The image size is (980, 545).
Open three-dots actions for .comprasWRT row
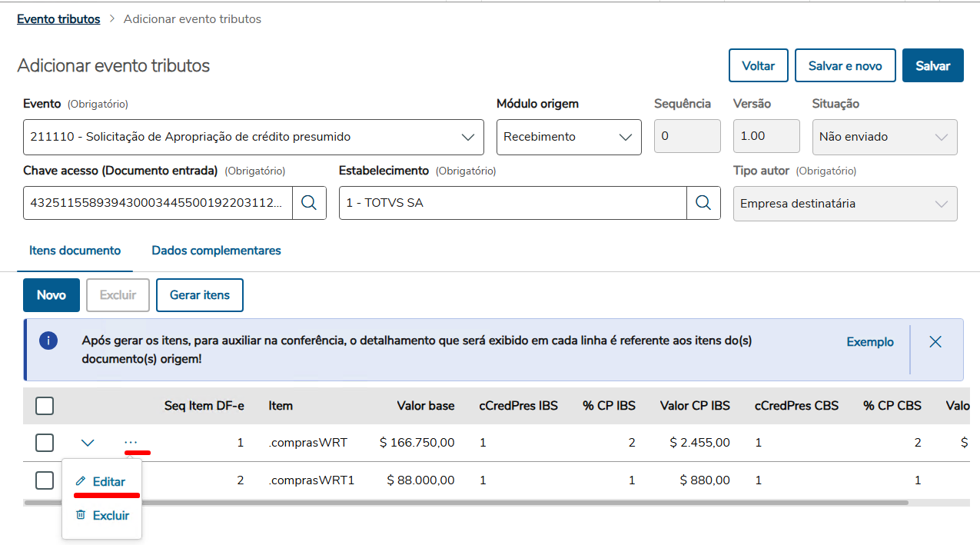coord(131,443)
